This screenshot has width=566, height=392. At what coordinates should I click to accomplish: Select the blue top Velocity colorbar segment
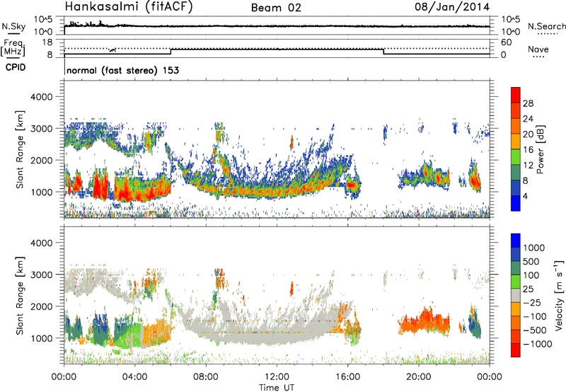click(x=516, y=241)
